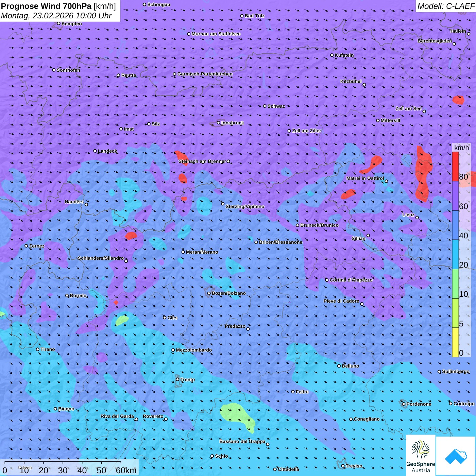Click the date 'Montag, 23.02.2026 10:00 Uhr'

[56, 16]
